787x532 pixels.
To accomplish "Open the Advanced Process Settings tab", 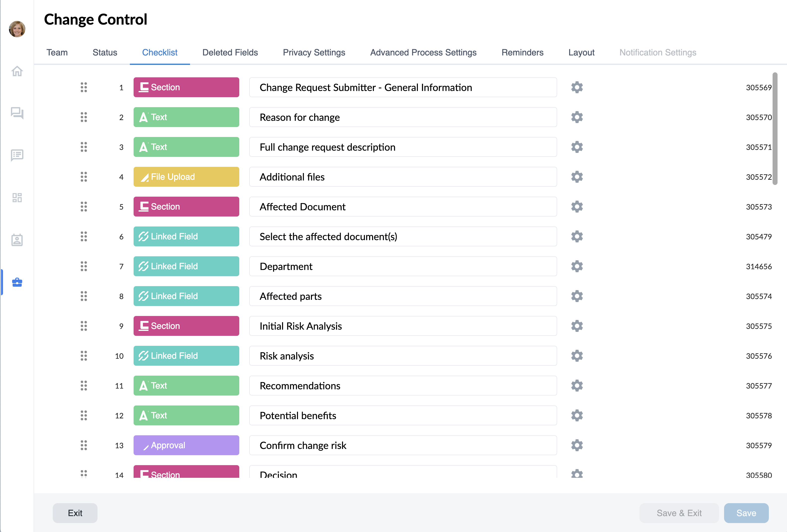I will pos(423,52).
